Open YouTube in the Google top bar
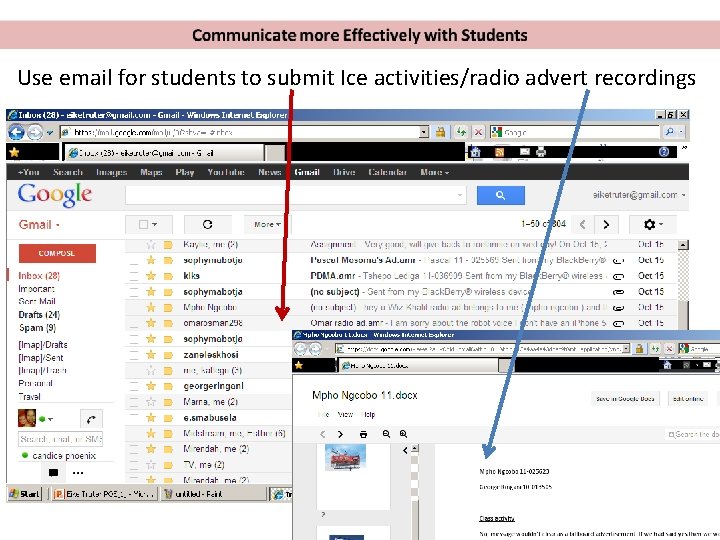The height and width of the screenshot is (540, 720). point(225,172)
